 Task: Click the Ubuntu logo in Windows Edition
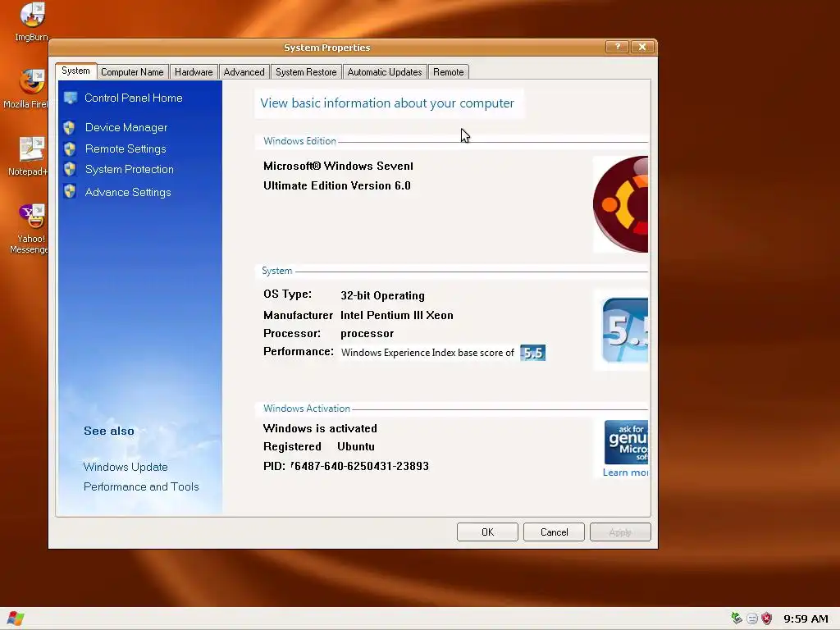click(620, 204)
